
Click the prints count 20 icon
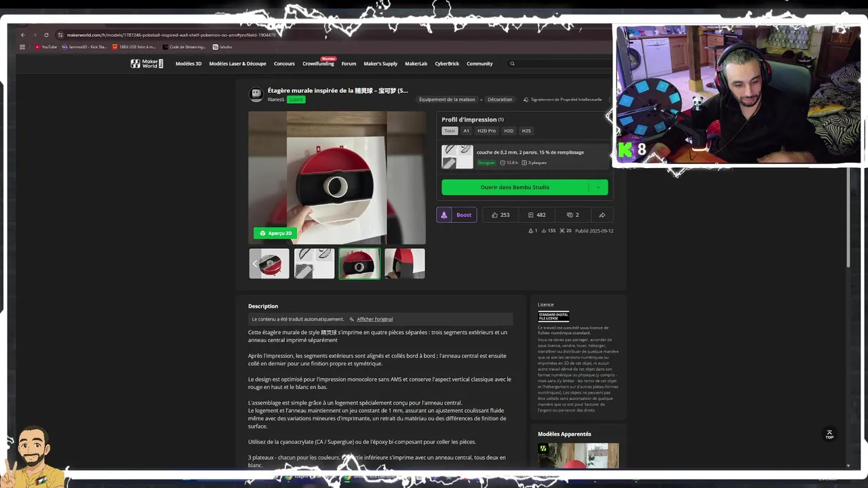(566, 231)
